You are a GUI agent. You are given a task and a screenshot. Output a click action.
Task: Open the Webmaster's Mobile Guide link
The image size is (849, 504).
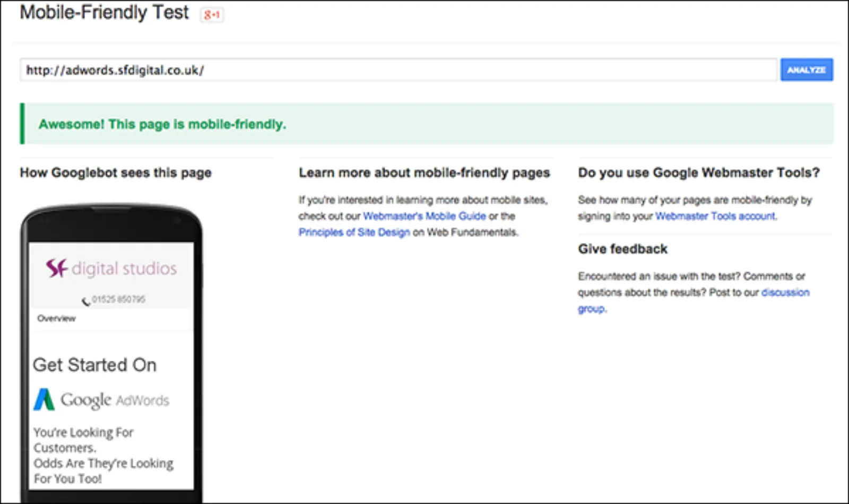tap(424, 216)
